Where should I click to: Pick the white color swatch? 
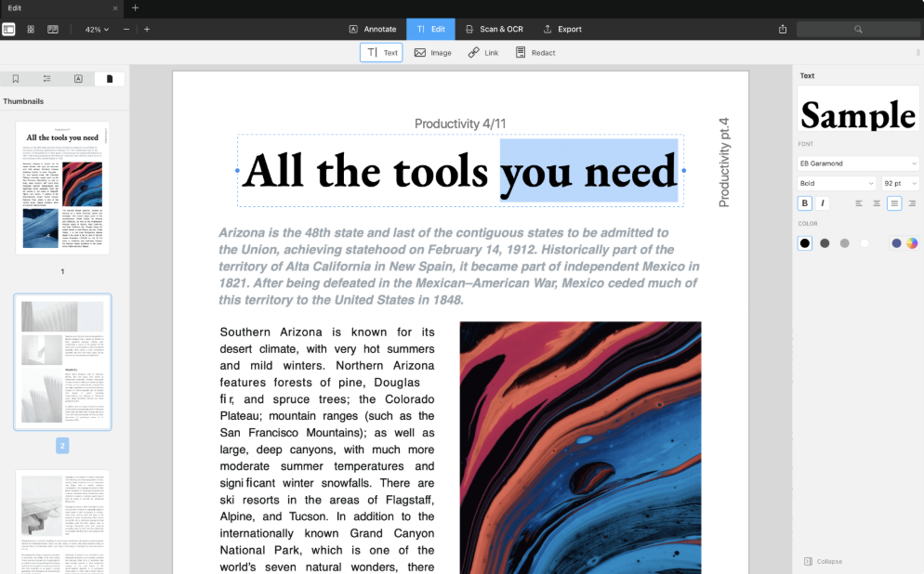click(x=865, y=243)
